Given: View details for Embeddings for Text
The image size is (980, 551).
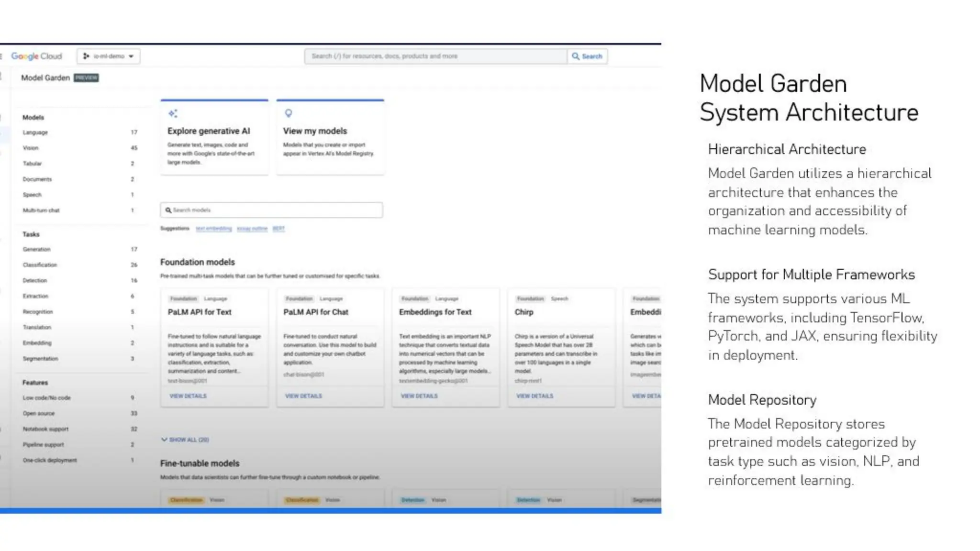Looking at the screenshot, I should pyautogui.click(x=419, y=396).
